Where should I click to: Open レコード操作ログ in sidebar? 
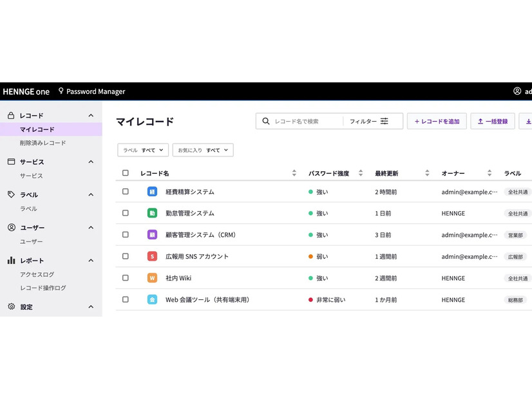coord(43,288)
